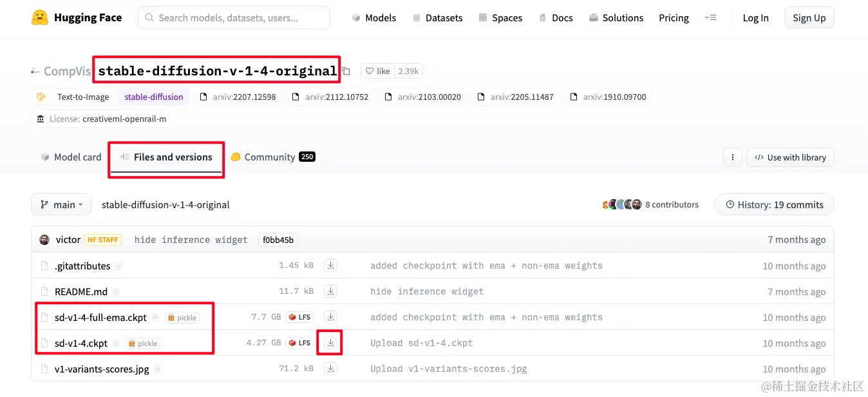This screenshot has width=868, height=397.
Task: Open the CompVis organization link
Action: point(67,71)
